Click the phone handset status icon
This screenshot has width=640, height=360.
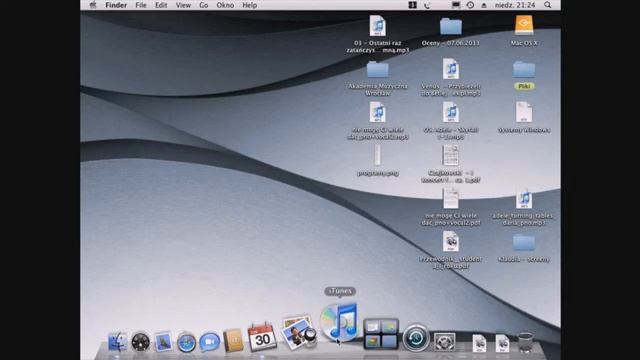tap(427, 5)
